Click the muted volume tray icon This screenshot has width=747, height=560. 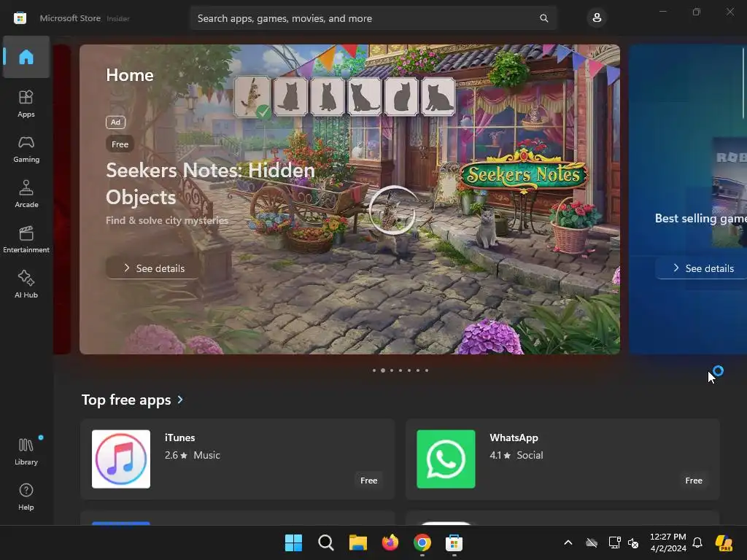point(633,542)
